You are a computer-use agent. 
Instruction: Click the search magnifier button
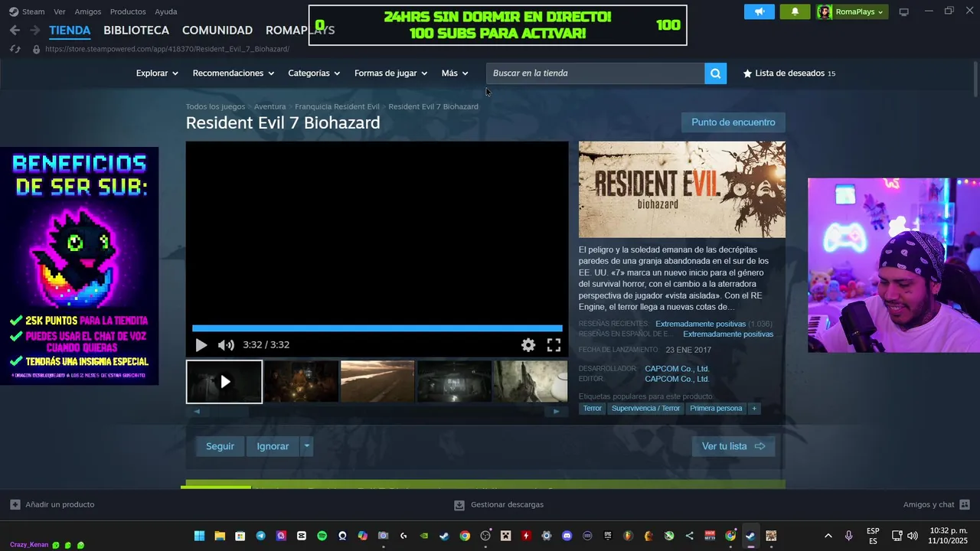click(x=715, y=73)
